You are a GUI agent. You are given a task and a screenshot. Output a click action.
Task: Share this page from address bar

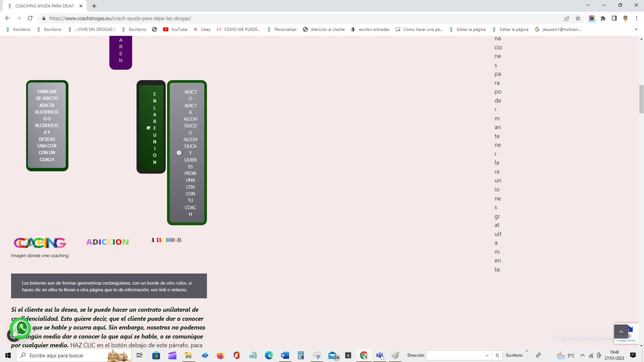pyautogui.click(x=567, y=18)
